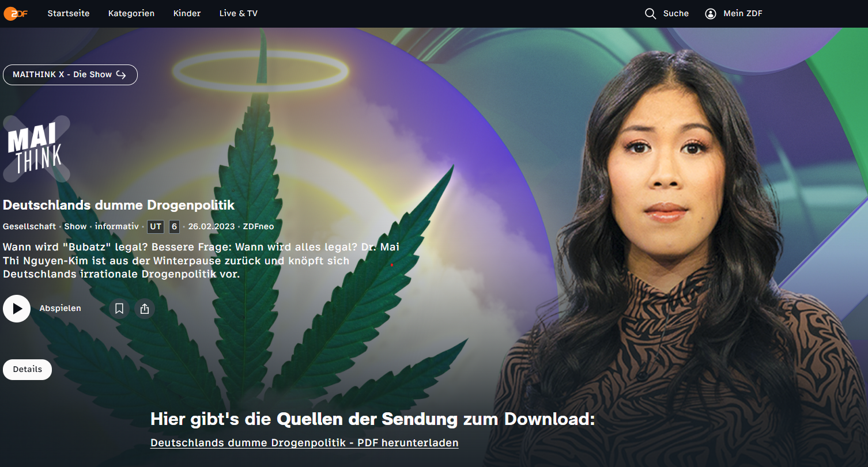
Task: Open the Kategorien menu item
Action: tap(131, 14)
